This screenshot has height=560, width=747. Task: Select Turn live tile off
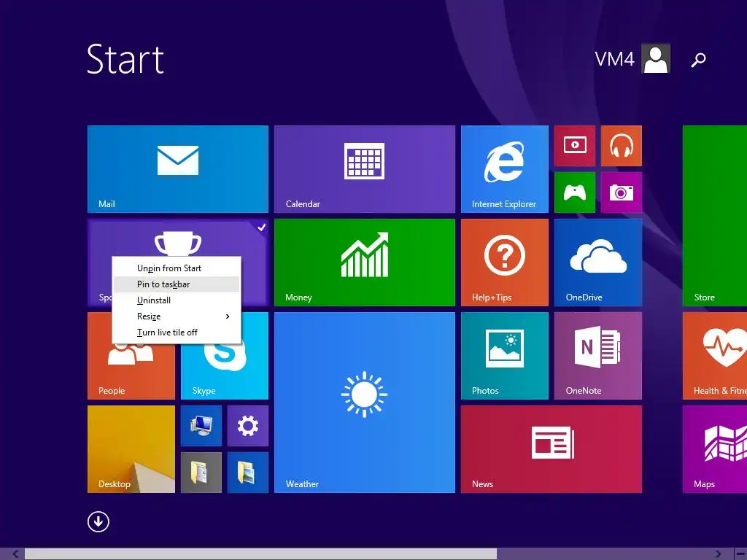point(177,332)
